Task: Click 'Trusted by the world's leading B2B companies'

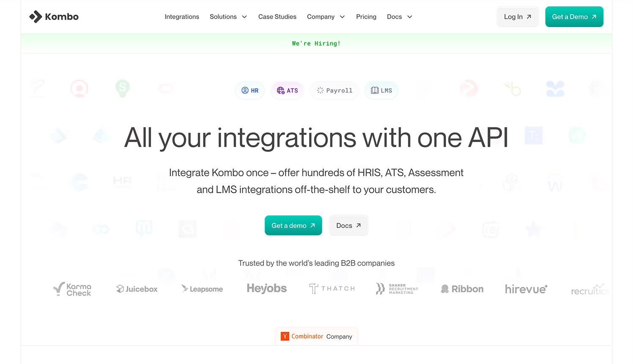Action: tap(316, 263)
